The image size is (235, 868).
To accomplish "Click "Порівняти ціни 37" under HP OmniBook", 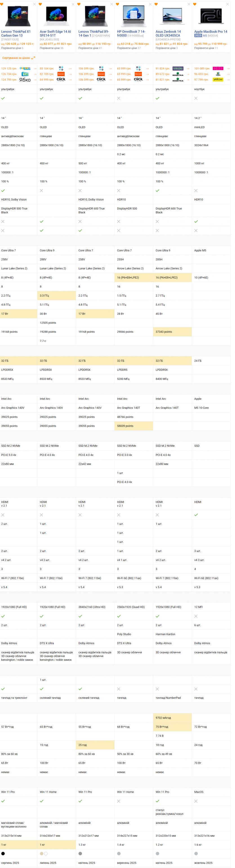I will [129, 48].
